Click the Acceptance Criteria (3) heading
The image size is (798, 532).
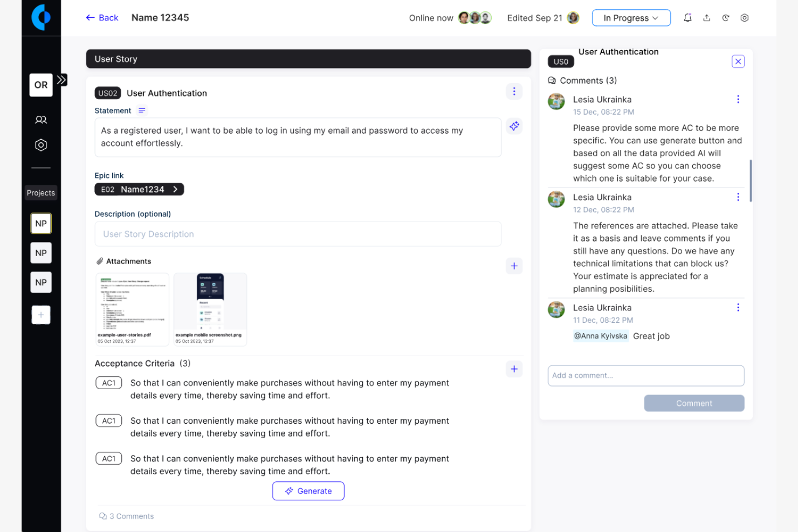click(x=143, y=363)
